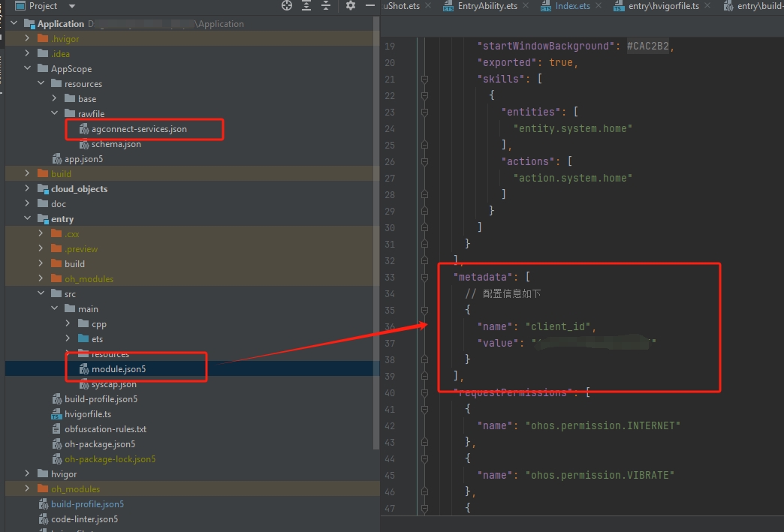The image size is (784, 532).
Task: Open app.json5 in the tree
Action: click(x=83, y=159)
